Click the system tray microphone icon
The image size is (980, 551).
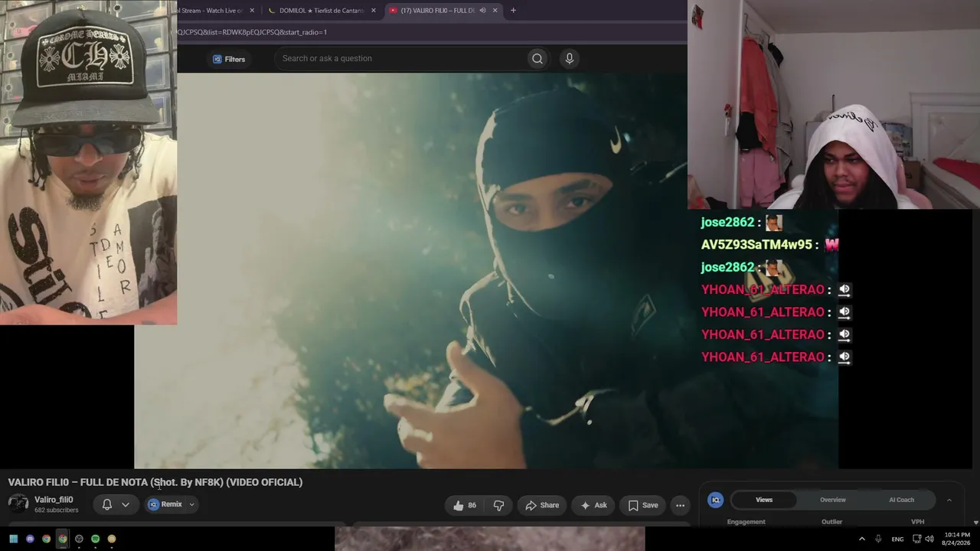tap(878, 539)
